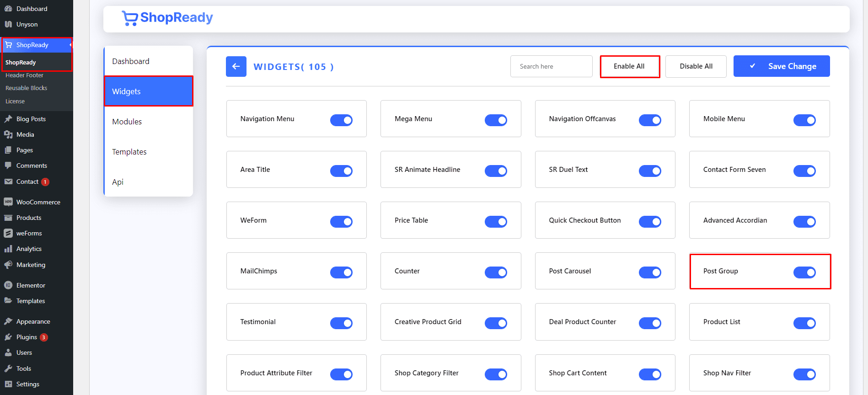This screenshot has width=868, height=395.
Task: Open Appearance in the admin sidebar
Action: click(x=33, y=321)
